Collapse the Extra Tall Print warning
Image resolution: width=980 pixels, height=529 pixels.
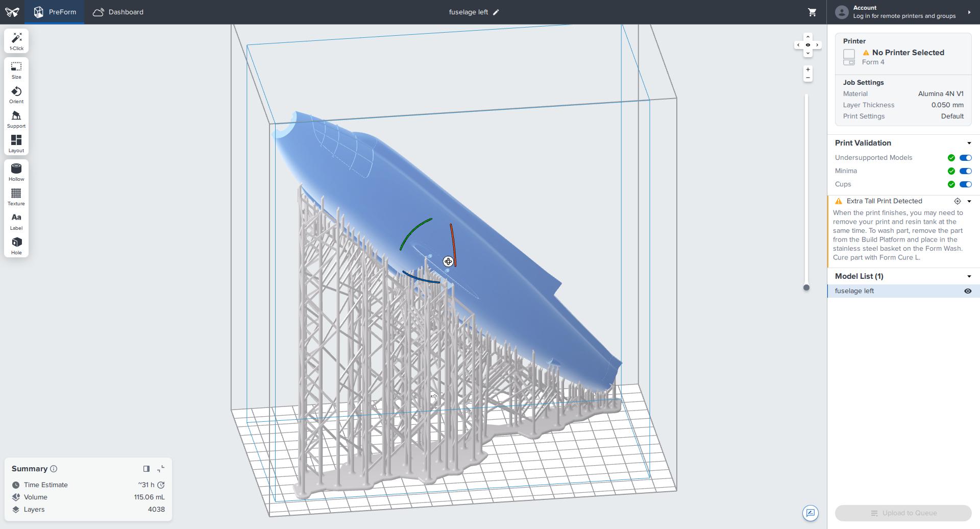pos(969,202)
